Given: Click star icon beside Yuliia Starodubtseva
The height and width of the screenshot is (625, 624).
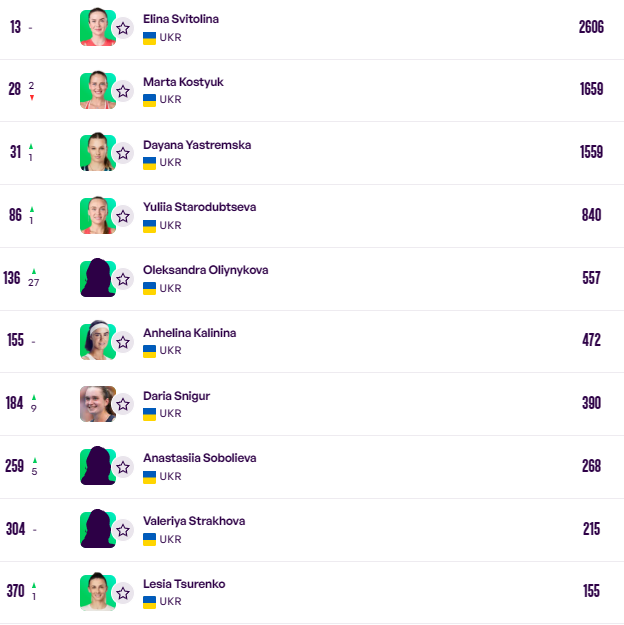Looking at the screenshot, I should coord(123,216).
